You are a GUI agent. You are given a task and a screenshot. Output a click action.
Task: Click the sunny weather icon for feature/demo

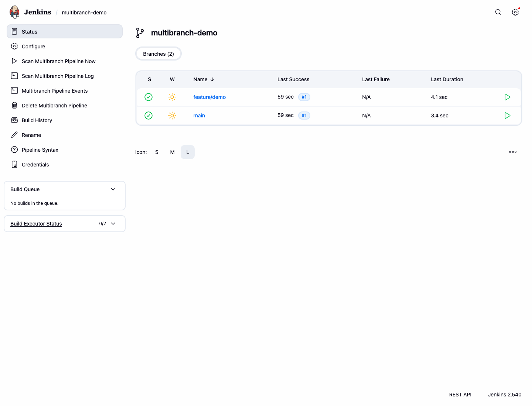(x=172, y=97)
